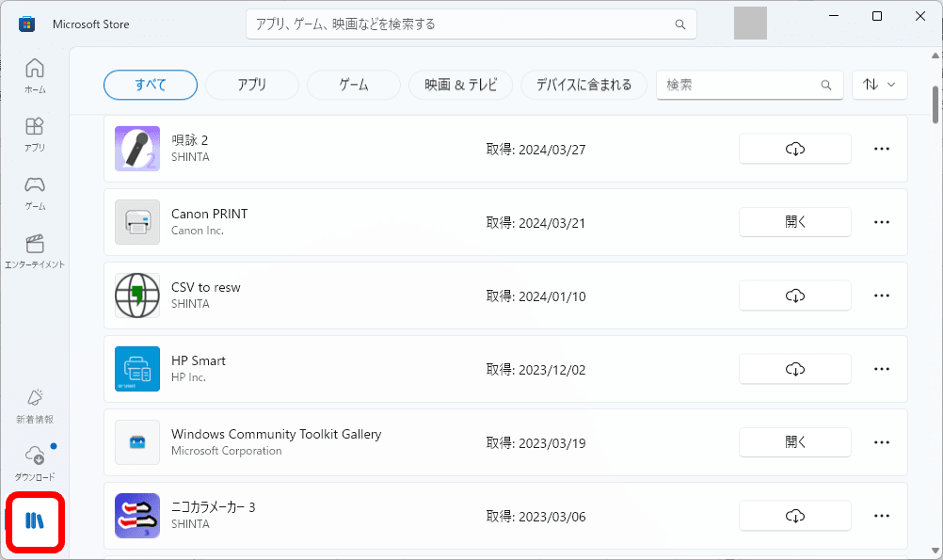This screenshot has width=943, height=560.
Task: Click the user profile avatar
Action: pyautogui.click(x=750, y=24)
